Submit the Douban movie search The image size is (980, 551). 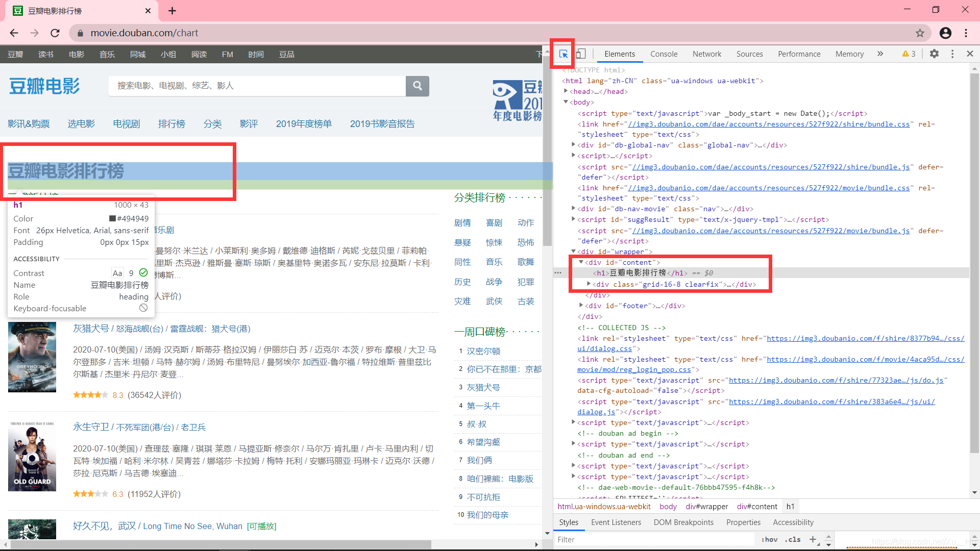click(418, 86)
